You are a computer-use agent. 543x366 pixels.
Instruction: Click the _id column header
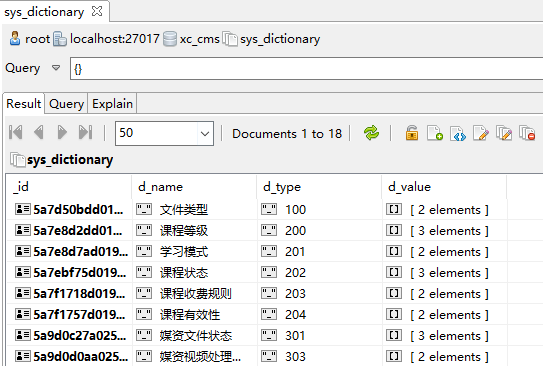coord(69,187)
